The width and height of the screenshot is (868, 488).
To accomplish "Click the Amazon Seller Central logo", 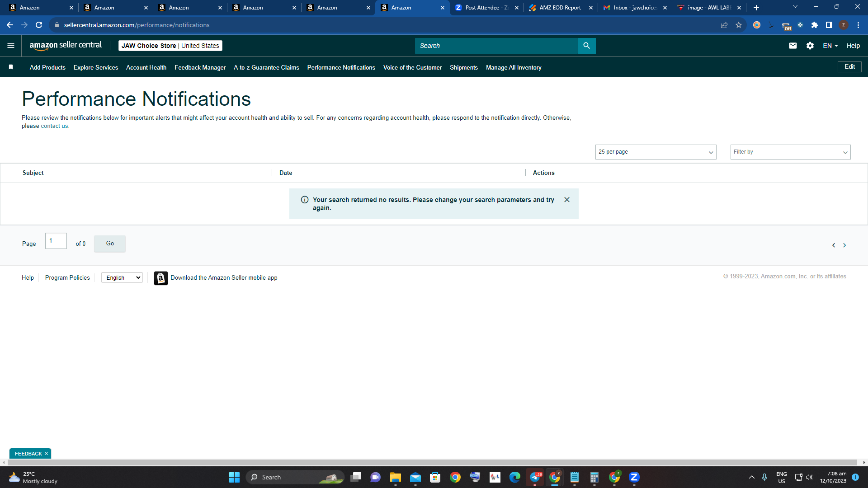I will pyautogui.click(x=66, y=46).
